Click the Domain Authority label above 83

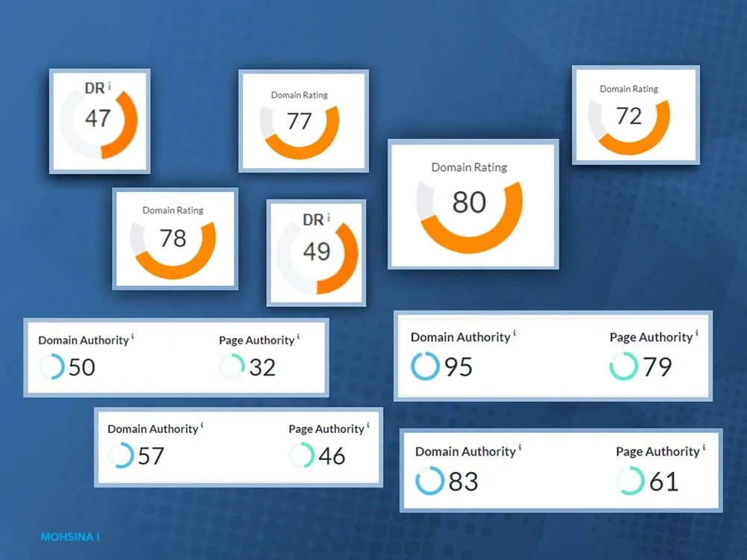[465, 452]
